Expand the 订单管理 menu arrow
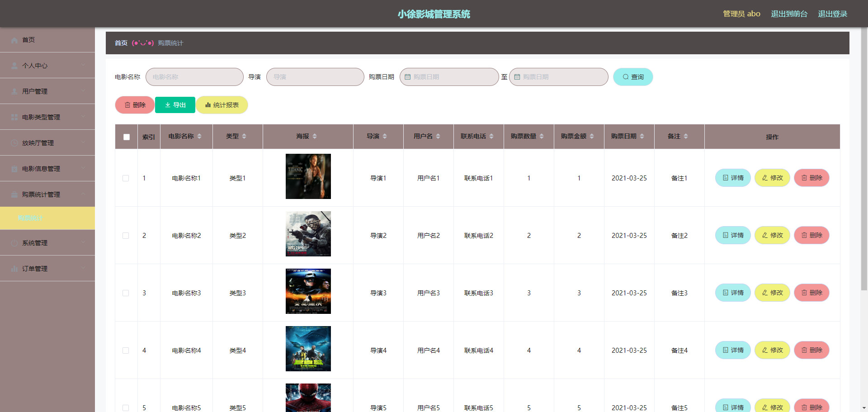This screenshot has width=868, height=412. (x=83, y=269)
